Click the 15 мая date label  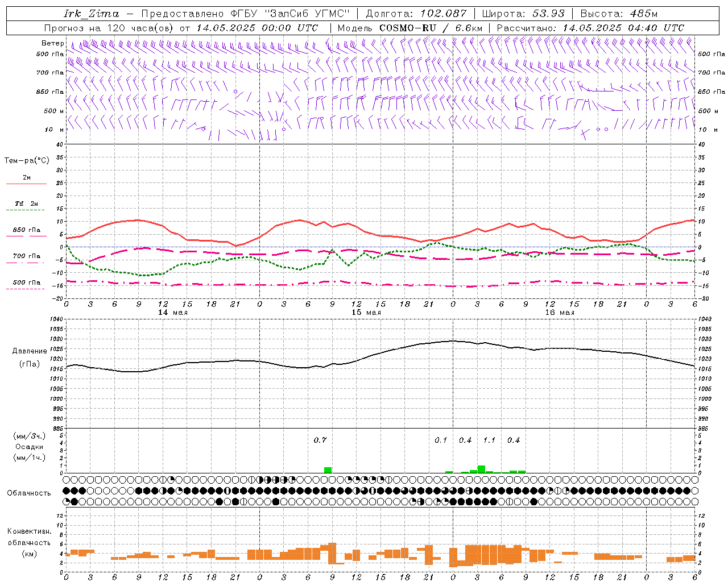(x=366, y=313)
